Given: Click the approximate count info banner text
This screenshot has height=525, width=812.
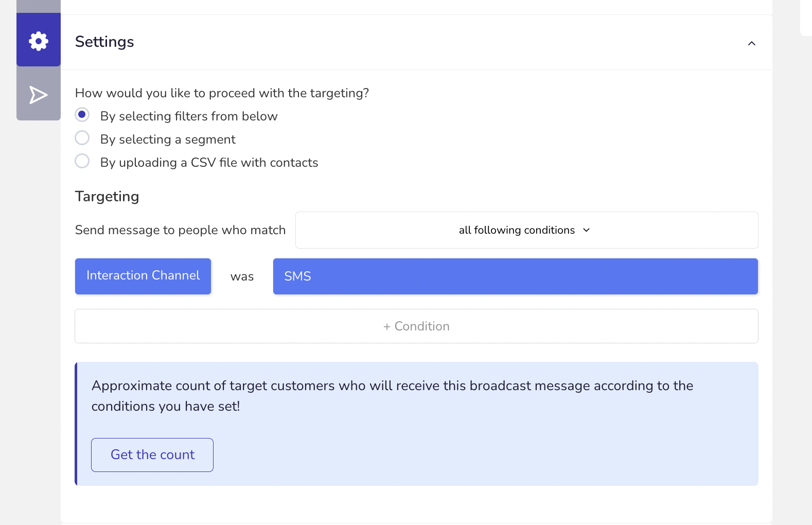Looking at the screenshot, I should [x=392, y=396].
